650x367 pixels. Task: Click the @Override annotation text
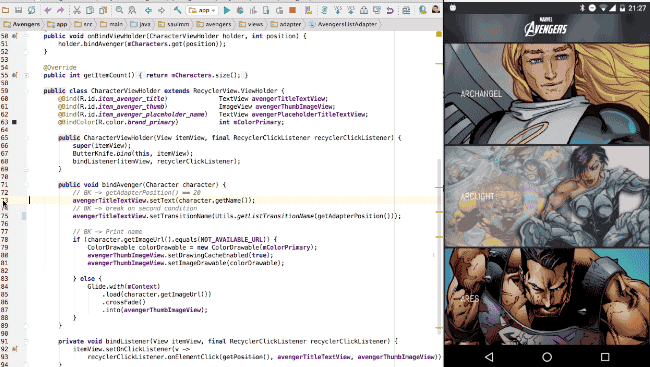coord(60,67)
